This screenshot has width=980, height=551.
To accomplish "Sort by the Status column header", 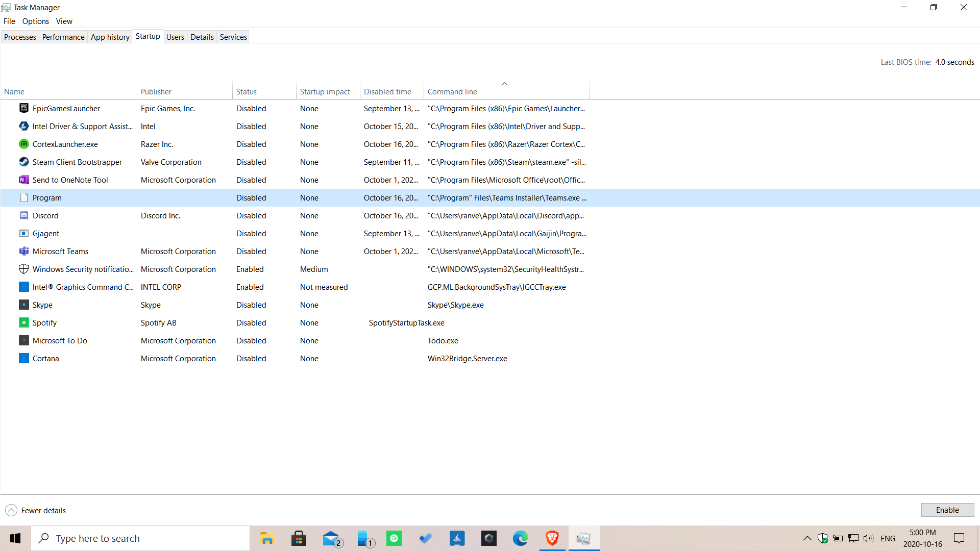I will click(x=264, y=91).
